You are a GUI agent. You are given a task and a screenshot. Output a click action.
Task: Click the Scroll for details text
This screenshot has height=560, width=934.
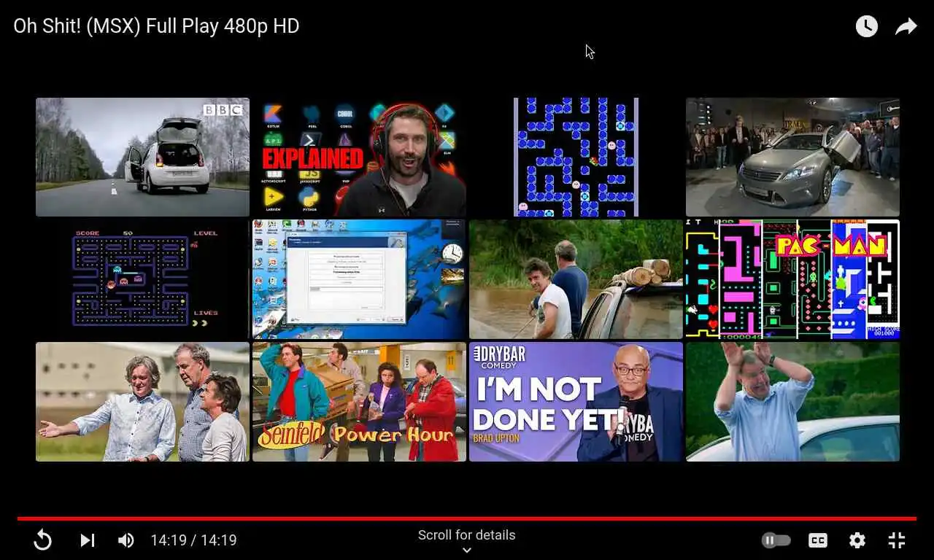coord(467,535)
